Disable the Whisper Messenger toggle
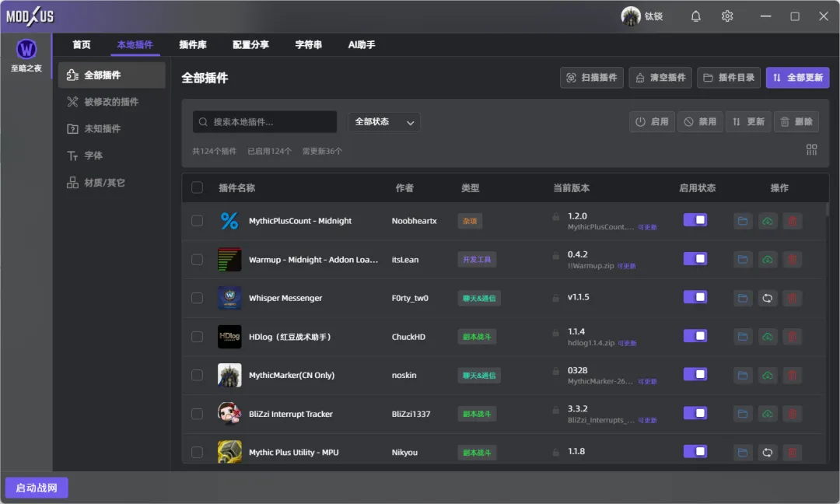The image size is (840, 504). [x=695, y=297]
